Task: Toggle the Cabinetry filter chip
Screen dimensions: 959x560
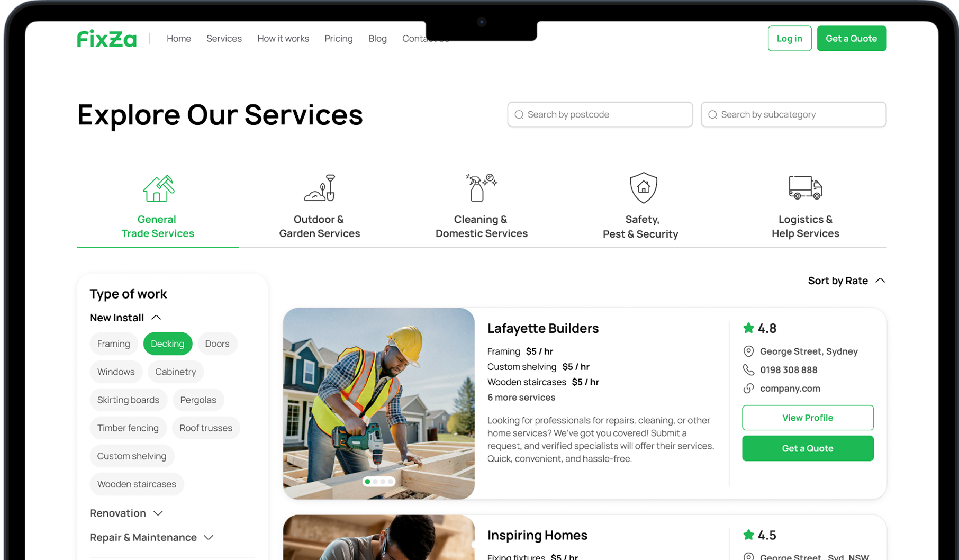Action: (x=175, y=372)
